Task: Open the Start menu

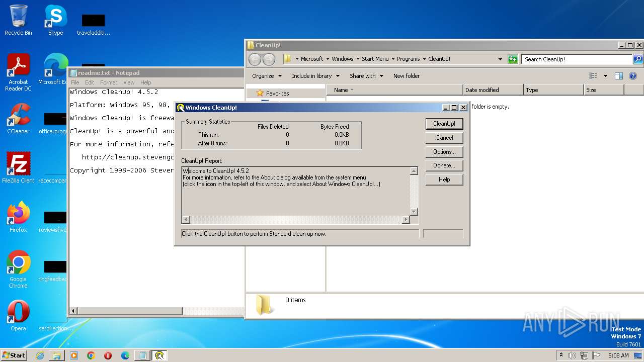Action: point(14,355)
